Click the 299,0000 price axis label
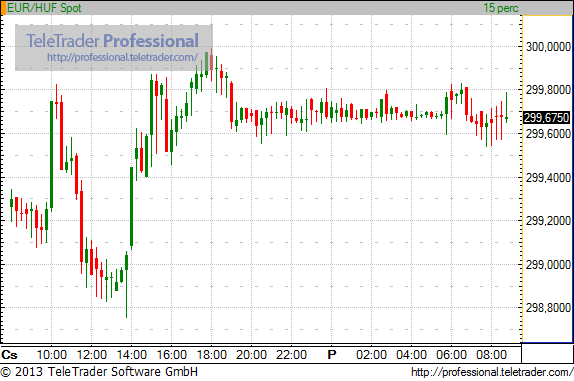The width and height of the screenshot is (574, 381). pos(548,264)
